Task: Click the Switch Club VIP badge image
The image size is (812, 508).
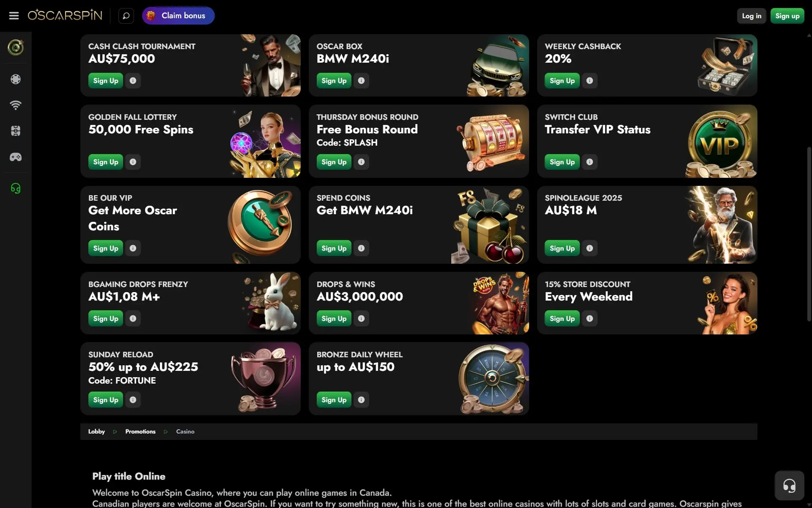Action: tap(720, 144)
